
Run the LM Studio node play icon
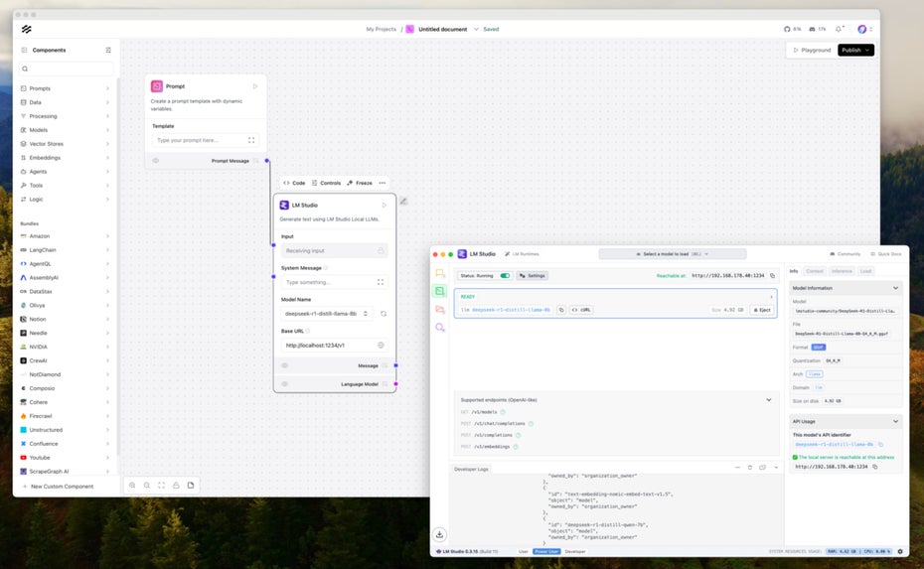385,205
